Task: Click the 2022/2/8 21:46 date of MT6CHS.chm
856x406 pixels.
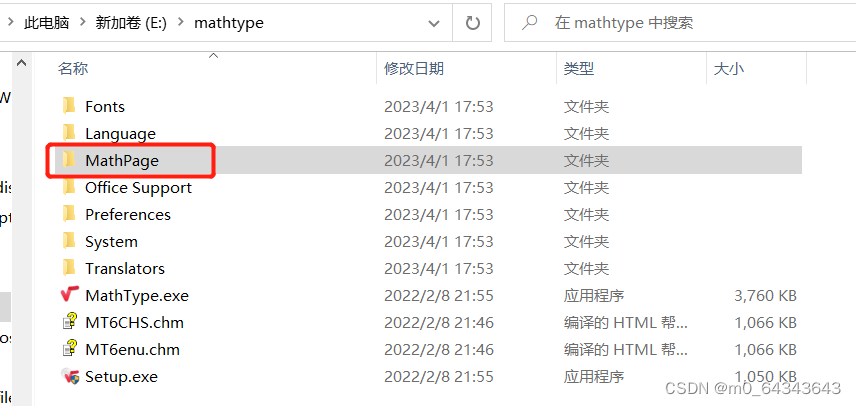Action: tap(439, 323)
